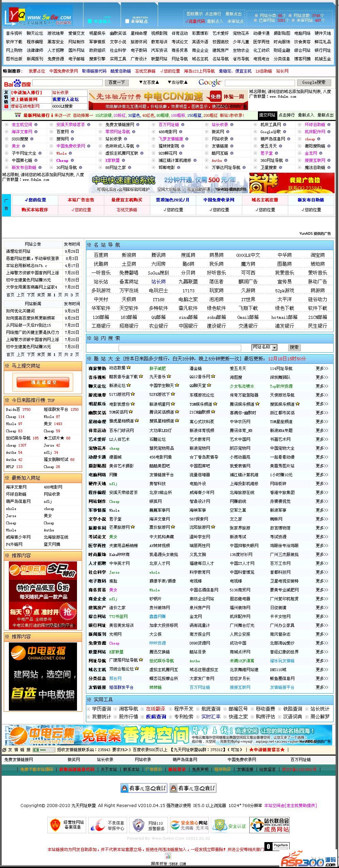Switch to the 最新点入 tab beside 提交网站
Viewport: 339px width, 868px height.
[306, 115]
